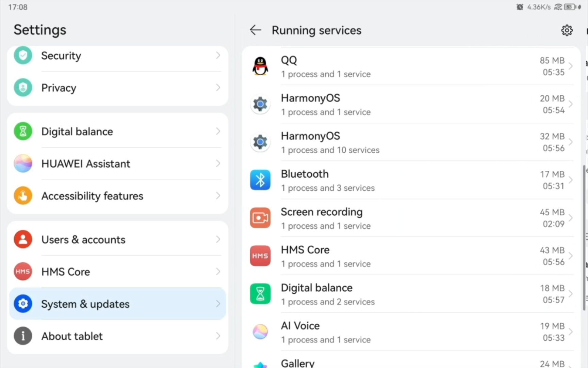Image resolution: width=588 pixels, height=368 pixels.
Task: Tap the 05:31 runtime for Bluetooth
Action: [x=553, y=186]
